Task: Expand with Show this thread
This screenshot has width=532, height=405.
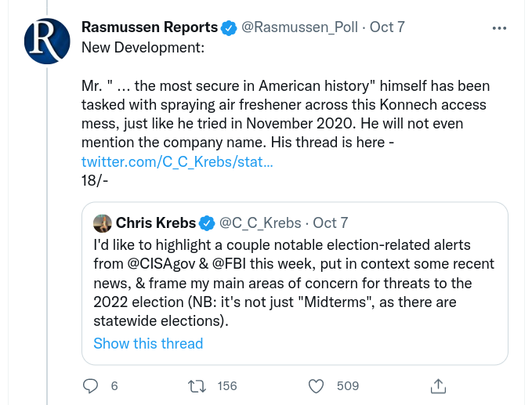Action: pyautogui.click(x=148, y=343)
